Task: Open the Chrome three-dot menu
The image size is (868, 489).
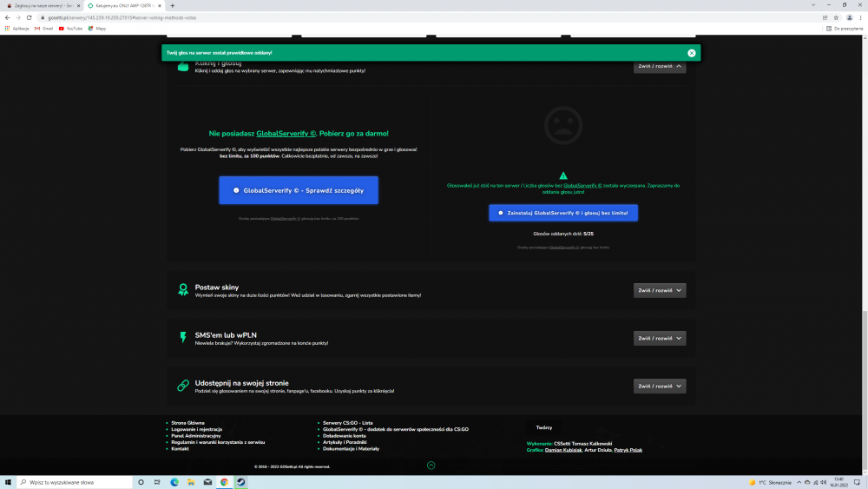Action: point(861,17)
